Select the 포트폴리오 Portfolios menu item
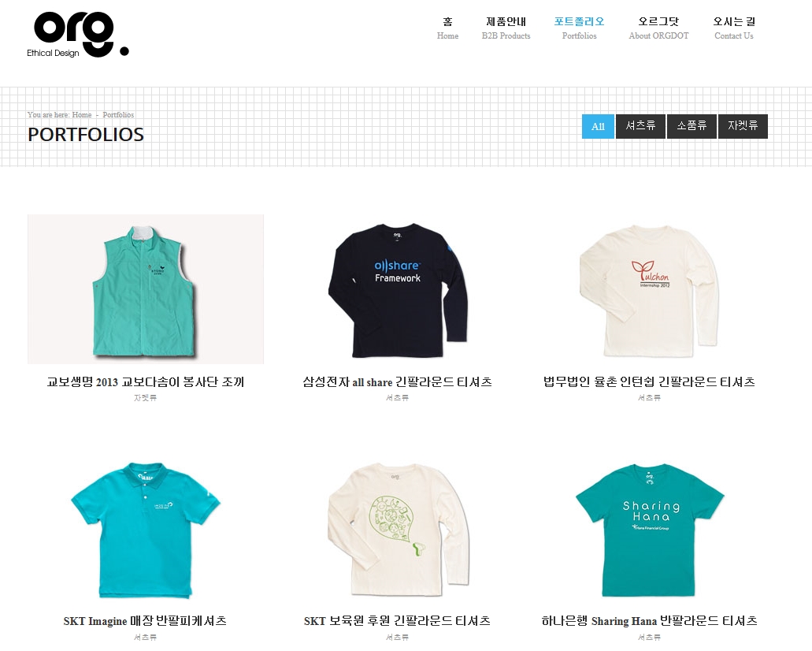 pyautogui.click(x=579, y=28)
